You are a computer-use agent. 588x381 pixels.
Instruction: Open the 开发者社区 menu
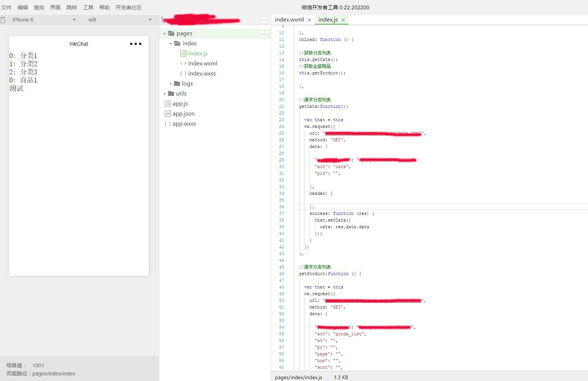point(128,7)
